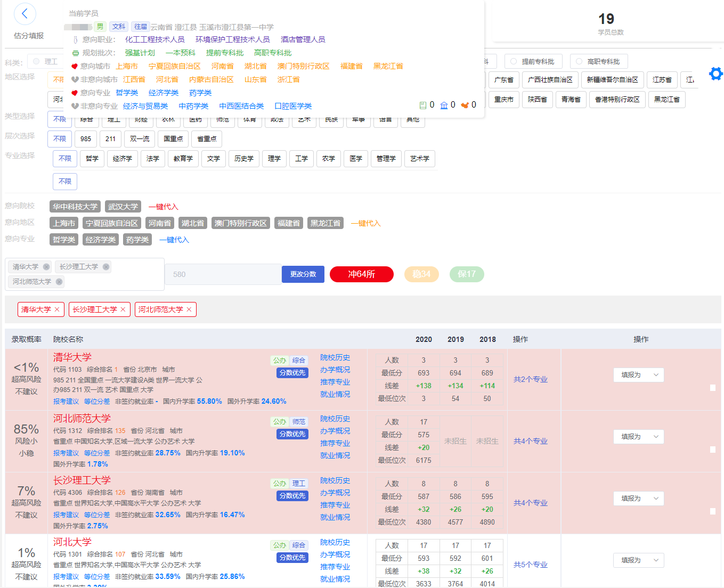Choose 管理学 in the major filter

point(386,159)
